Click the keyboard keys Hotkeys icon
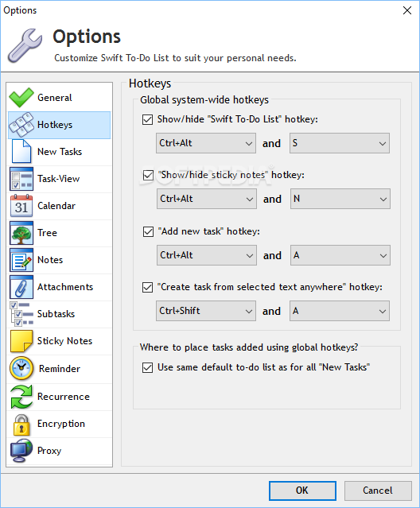Image resolution: width=420 pixels, height=508 pixels. (21, 125)
